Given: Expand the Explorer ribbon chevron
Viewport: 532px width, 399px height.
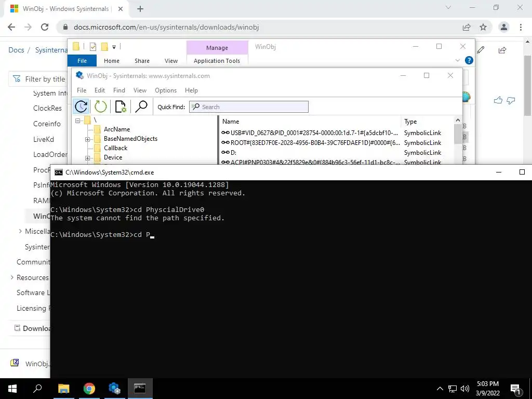Looking at the screenshot, I should point(457,60).
